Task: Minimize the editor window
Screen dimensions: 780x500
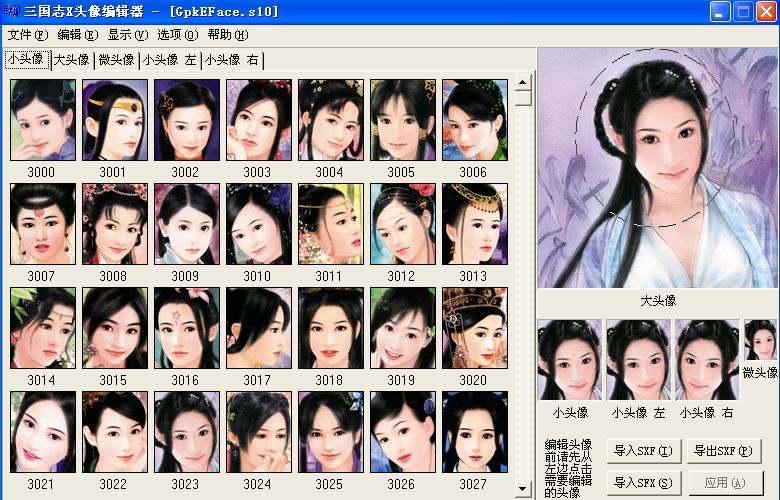Action: pos(719,11)
